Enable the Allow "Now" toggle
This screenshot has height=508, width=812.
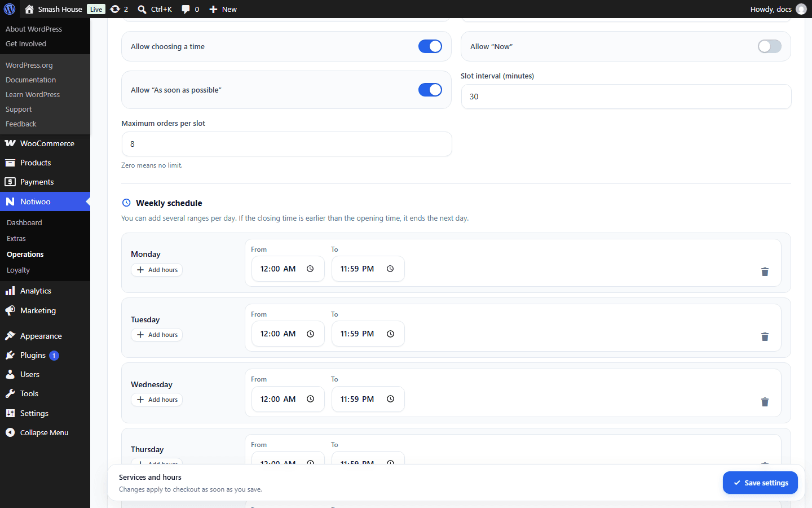770,46
